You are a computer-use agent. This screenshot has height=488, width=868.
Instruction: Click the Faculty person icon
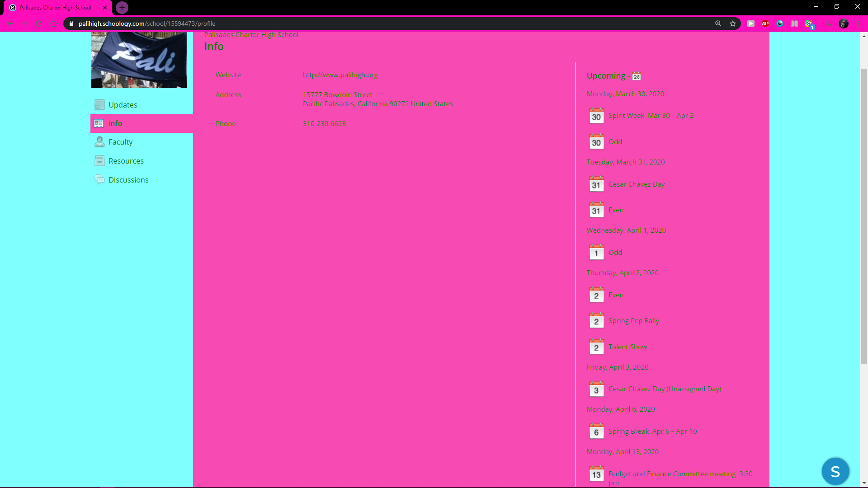click(x=99, y=142)
